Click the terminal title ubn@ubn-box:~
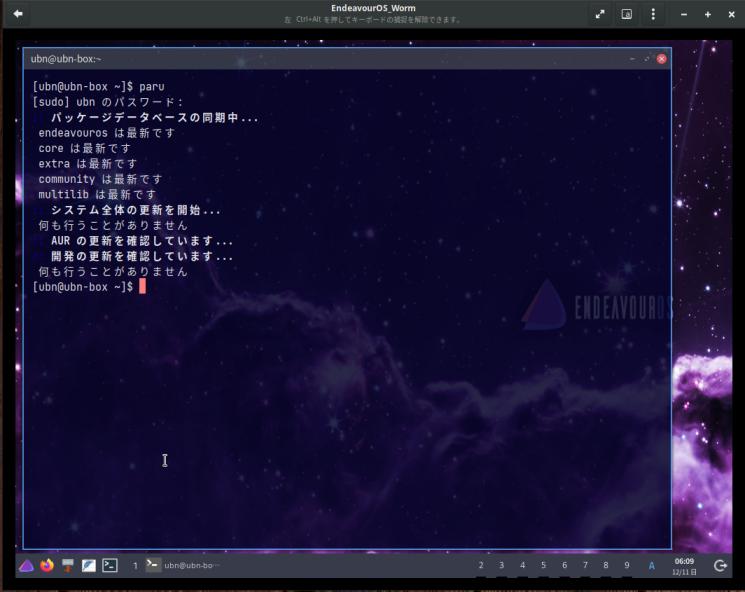 pyautogui.click(x=66, y=59)
